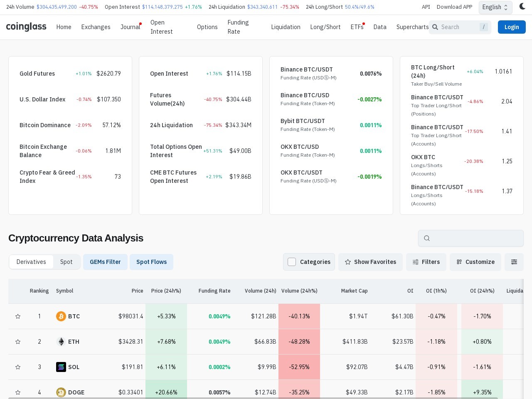This screenshot has width=532, height=399.
Task: Click the Login button
Action: point(512,27)
